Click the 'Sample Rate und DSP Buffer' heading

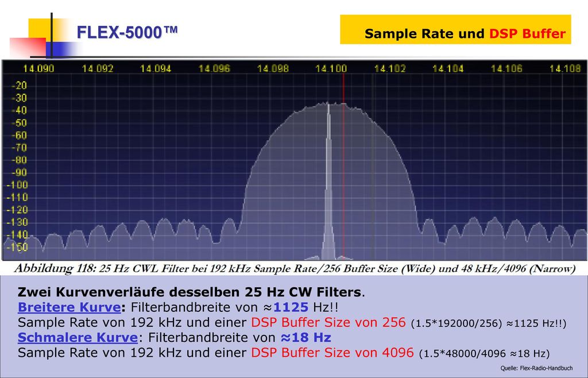coord(465,34)
